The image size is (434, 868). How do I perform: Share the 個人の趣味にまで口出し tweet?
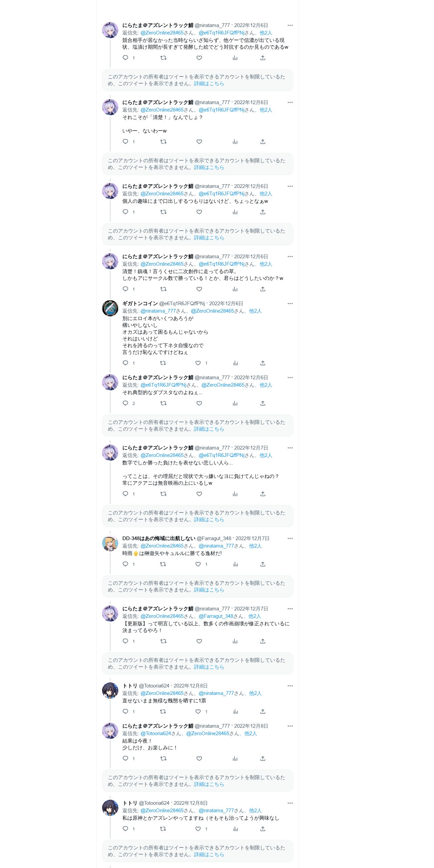(x=263, y=212)
